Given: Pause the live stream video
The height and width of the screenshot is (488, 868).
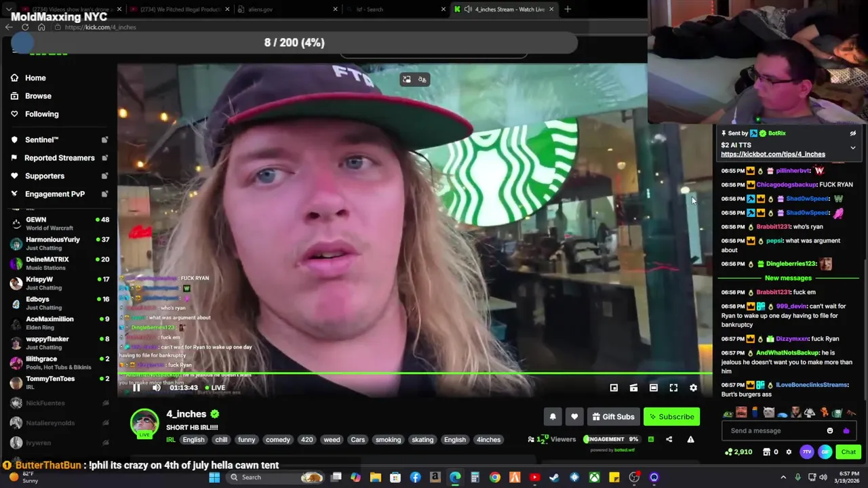Looking at the screenshot, I should 136,388.
